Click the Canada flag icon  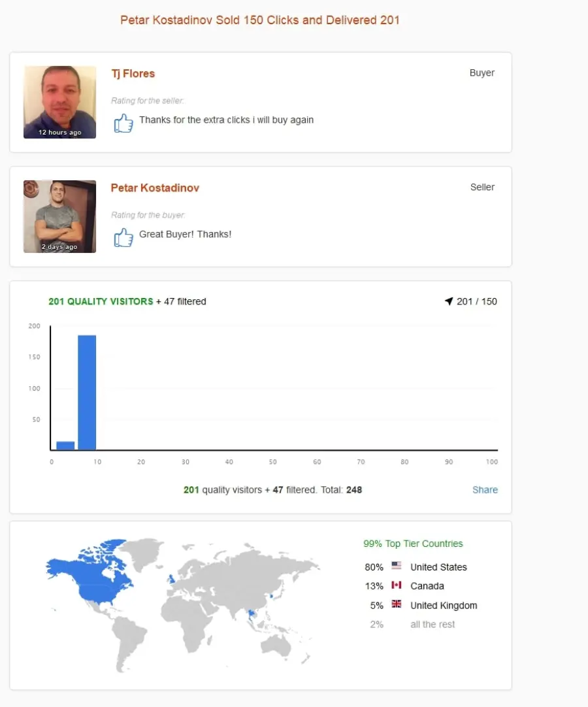[x=397, y=585]
